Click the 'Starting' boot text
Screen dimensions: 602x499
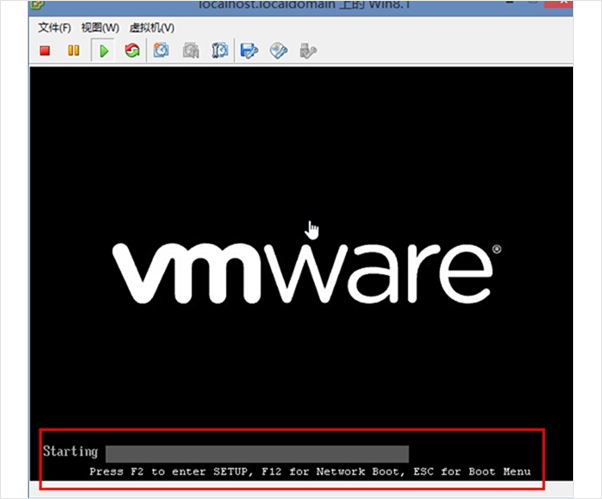70,451
